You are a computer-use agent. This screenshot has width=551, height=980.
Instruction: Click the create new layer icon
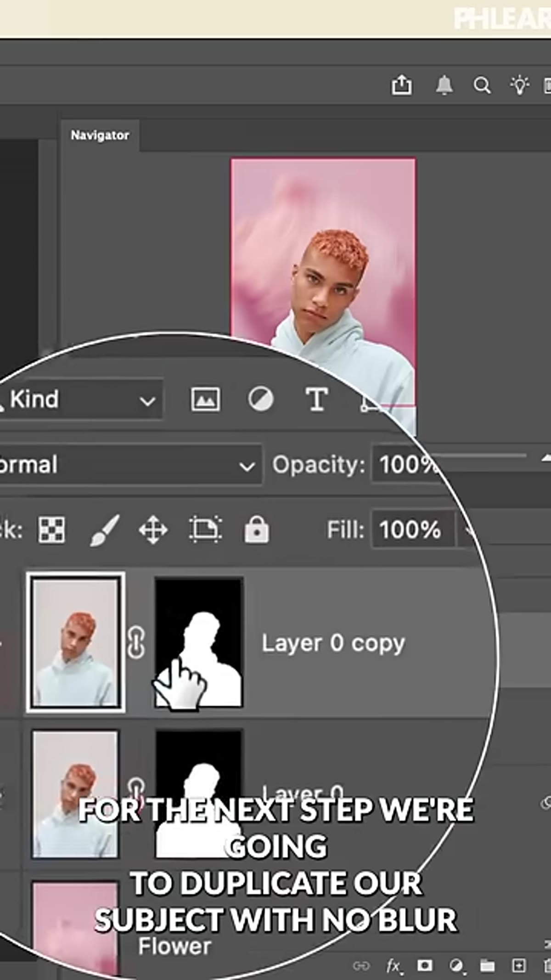(519, 966)
